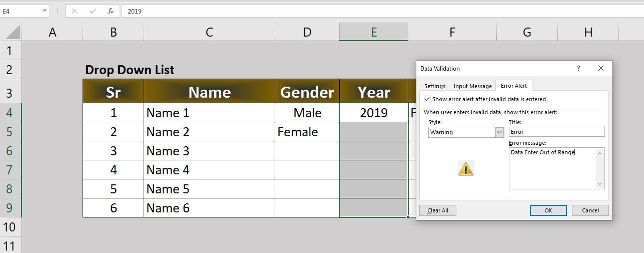644x253 pixels.
Task: Select row 3 header
Action: (11, 91)
